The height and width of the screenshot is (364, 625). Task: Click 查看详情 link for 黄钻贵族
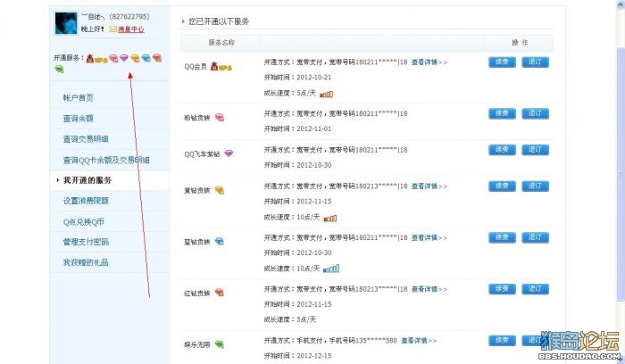point(429,186)
